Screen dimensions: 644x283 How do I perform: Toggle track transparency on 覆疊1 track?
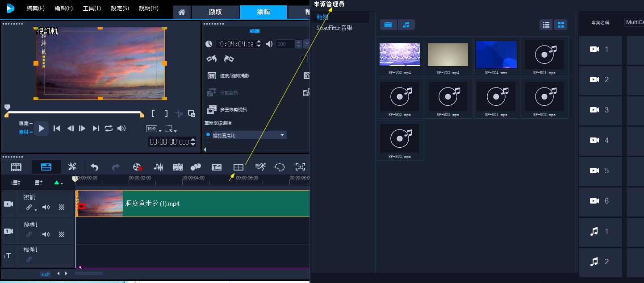[62, 234]
